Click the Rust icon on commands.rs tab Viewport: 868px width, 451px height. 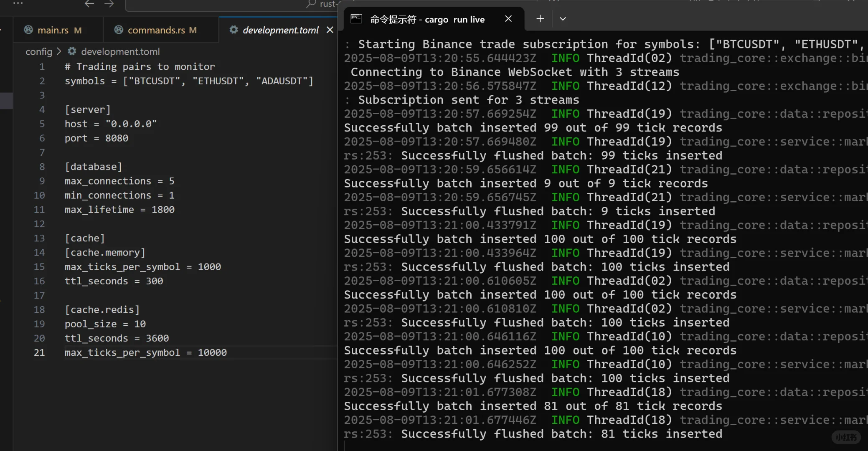tap(119, 30)
